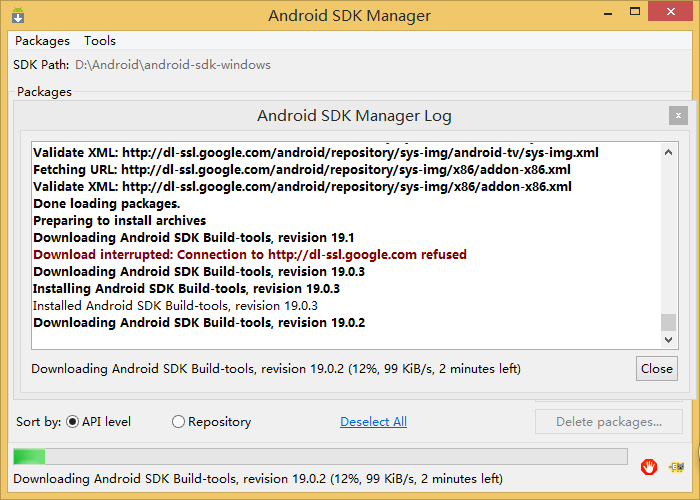Screen dimensions: 700x500
Task: Click the log scrollbar down arrow
Action: tap(668, 340)
